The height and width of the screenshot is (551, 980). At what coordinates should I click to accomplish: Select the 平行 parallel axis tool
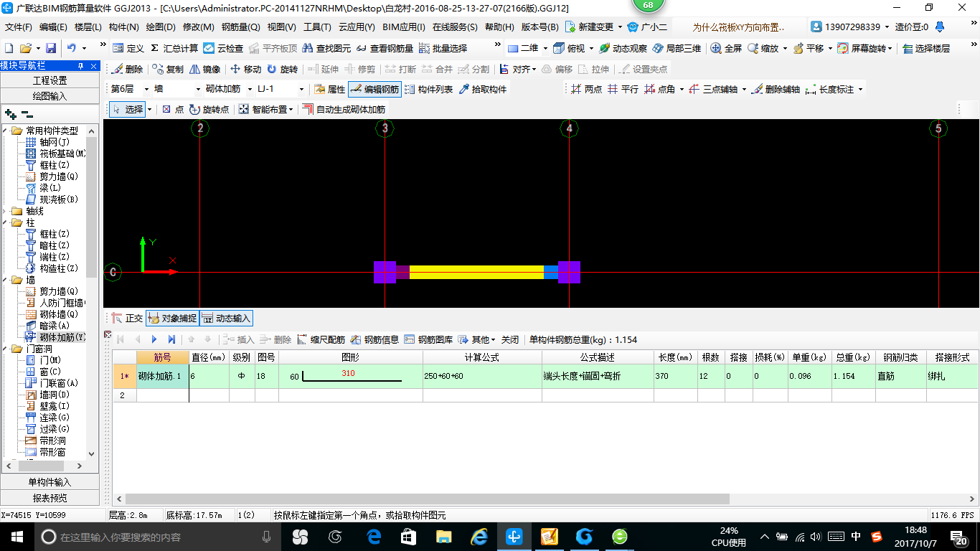[623, 90]
